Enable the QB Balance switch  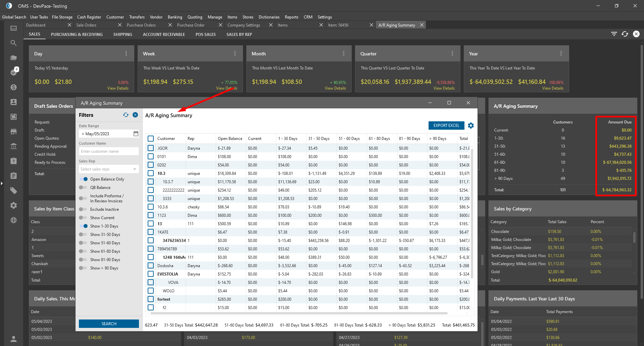pyautogui.click(x=83, y=188)
